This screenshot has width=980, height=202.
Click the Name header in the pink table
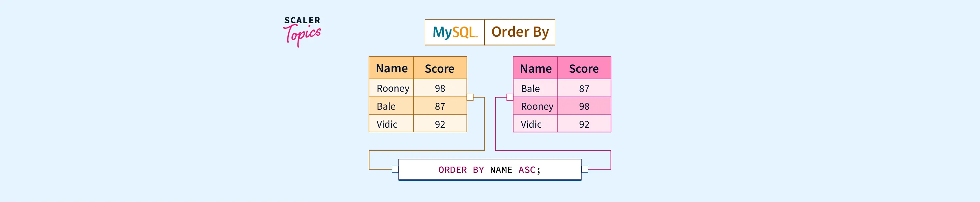[536, 69]
